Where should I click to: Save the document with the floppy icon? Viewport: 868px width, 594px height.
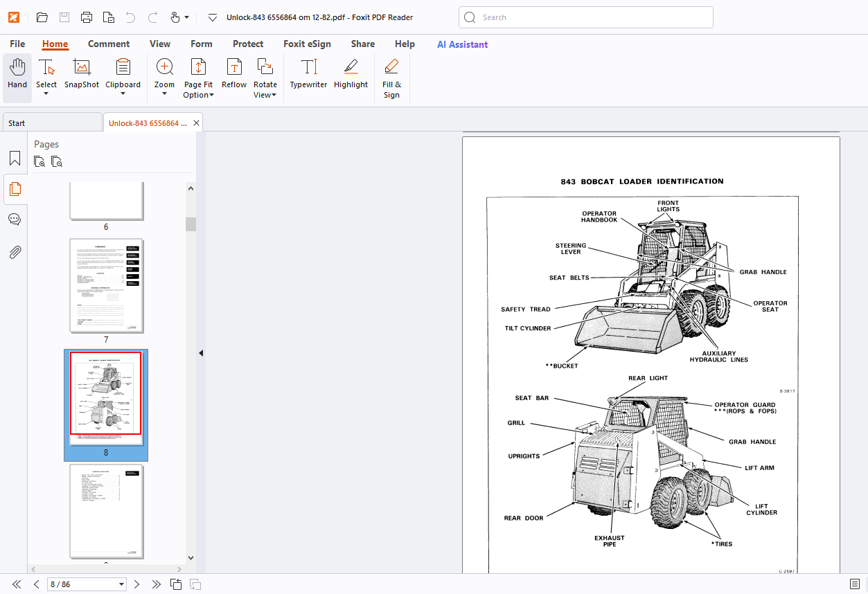[64, 17]
